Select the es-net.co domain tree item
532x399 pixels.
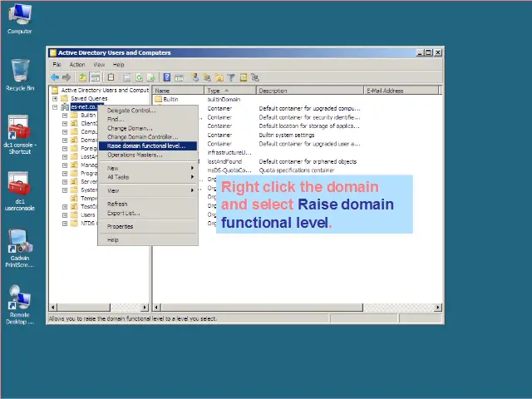pos(84,107)
